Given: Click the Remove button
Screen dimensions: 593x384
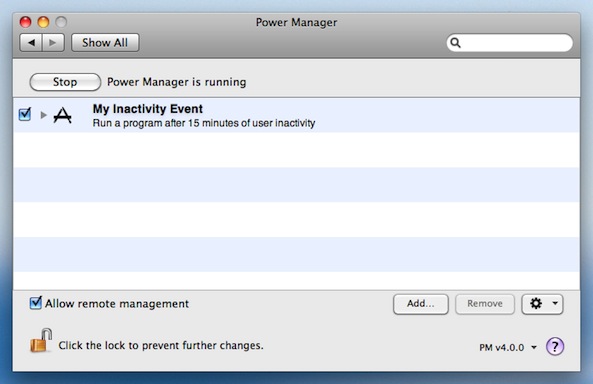Looking at the screenshot, I should 484,304.
